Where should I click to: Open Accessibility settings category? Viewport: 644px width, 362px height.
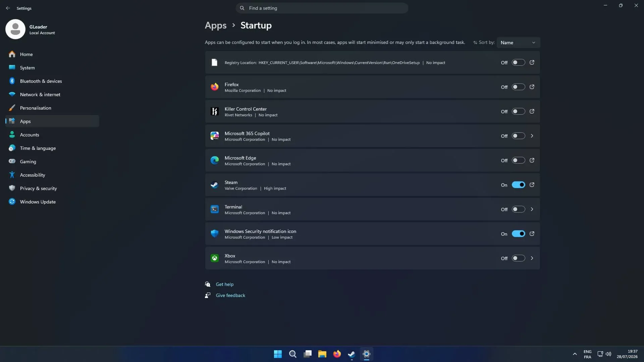[x=52, y=175]
